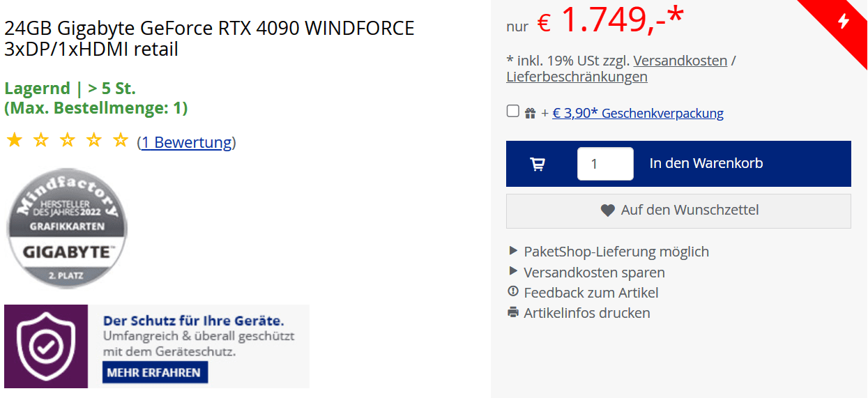The width and height of the screenshot is (868, 398).
Task: Click the gift icon beside Geschenkverpackung
Action: point(531,113)
